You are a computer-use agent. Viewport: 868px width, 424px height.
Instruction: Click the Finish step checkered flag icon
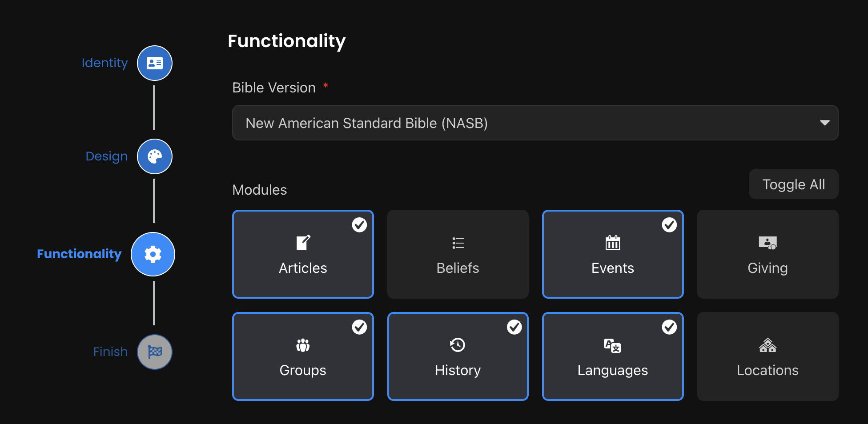coord(154,352)
